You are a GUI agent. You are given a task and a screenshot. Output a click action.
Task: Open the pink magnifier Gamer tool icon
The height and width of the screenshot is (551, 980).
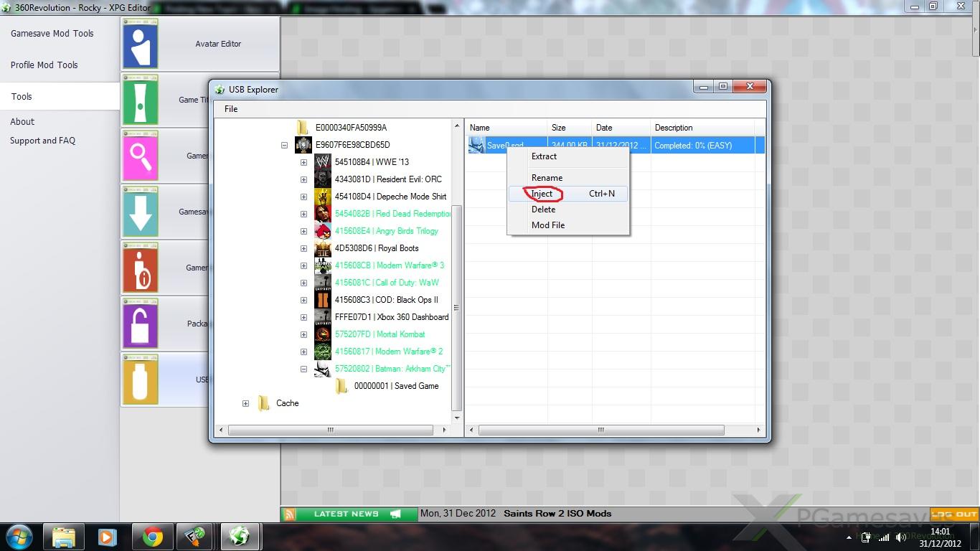pos(140,156)
